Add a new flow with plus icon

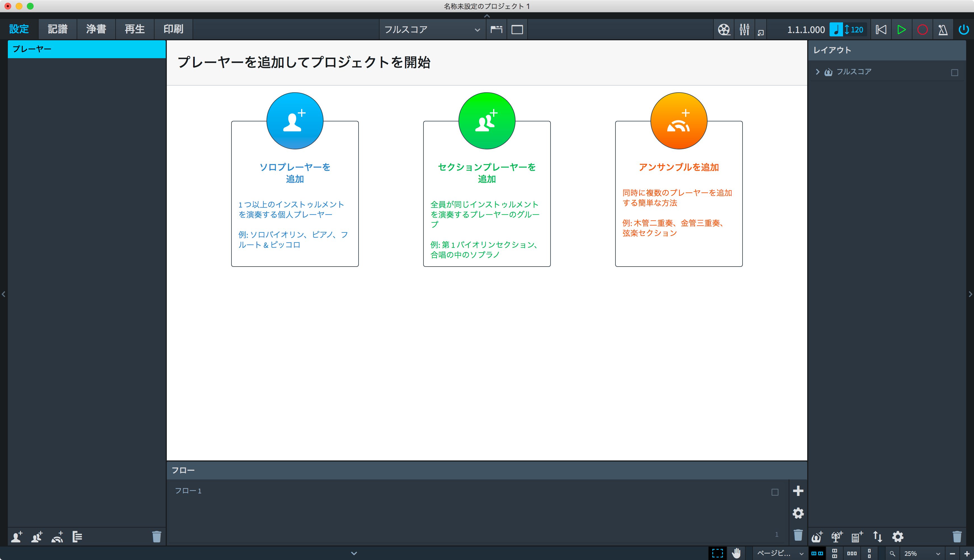pos(798,491)
